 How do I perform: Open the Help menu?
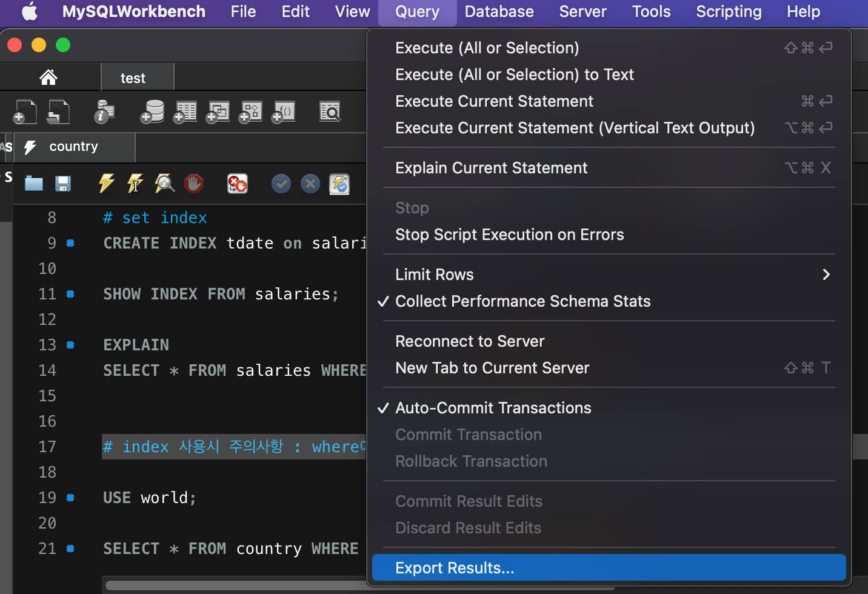(803, 12)
